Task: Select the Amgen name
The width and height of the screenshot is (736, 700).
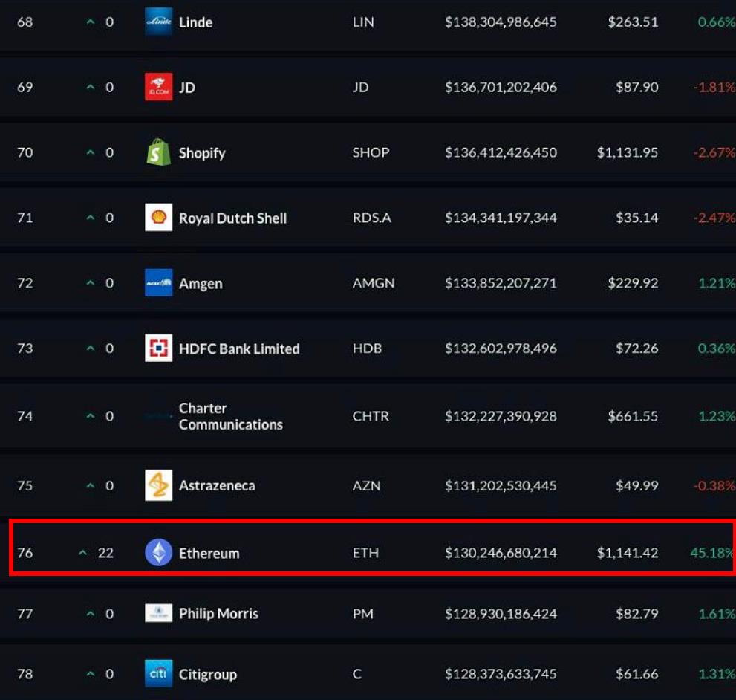Action: [201, 284]
